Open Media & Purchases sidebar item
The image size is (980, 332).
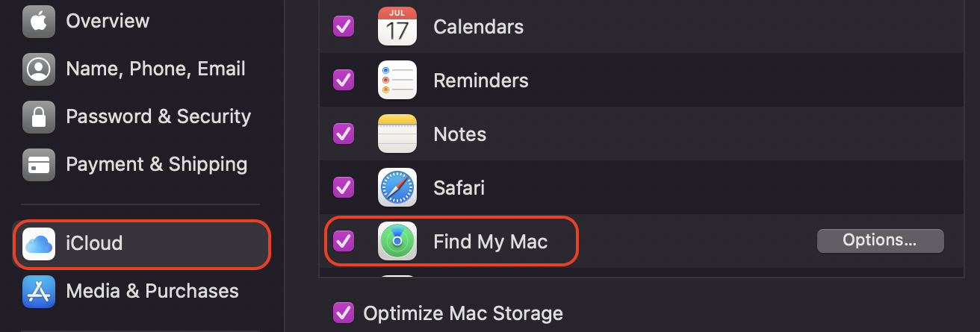click(x=142, y=291)
